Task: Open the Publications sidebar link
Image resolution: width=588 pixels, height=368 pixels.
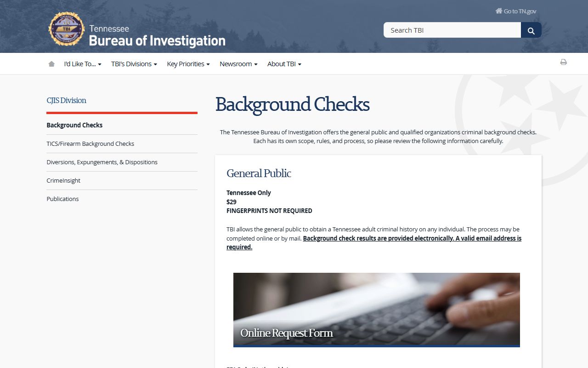Action: pyautogui.click(x=62, y=199)
